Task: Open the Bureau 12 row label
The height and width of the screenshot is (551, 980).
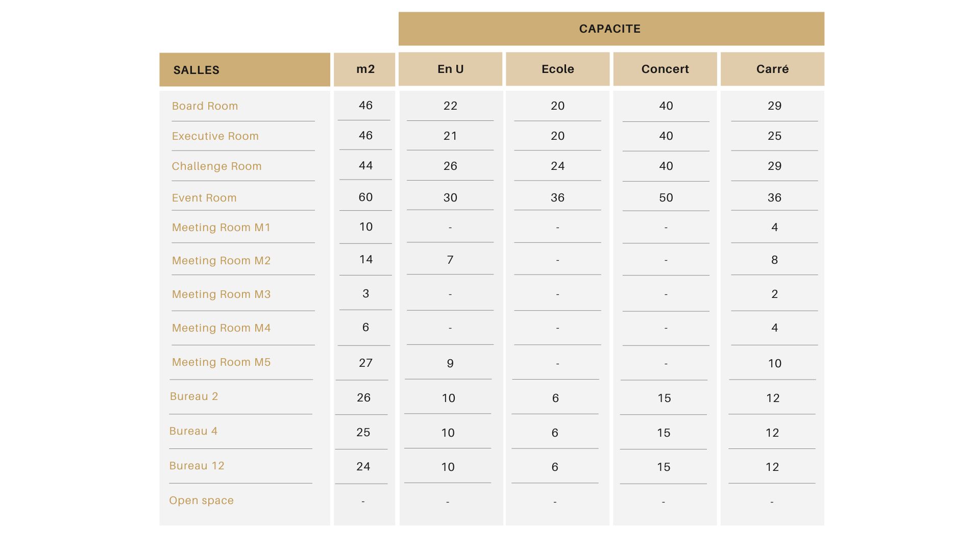Action: [197, 466]
